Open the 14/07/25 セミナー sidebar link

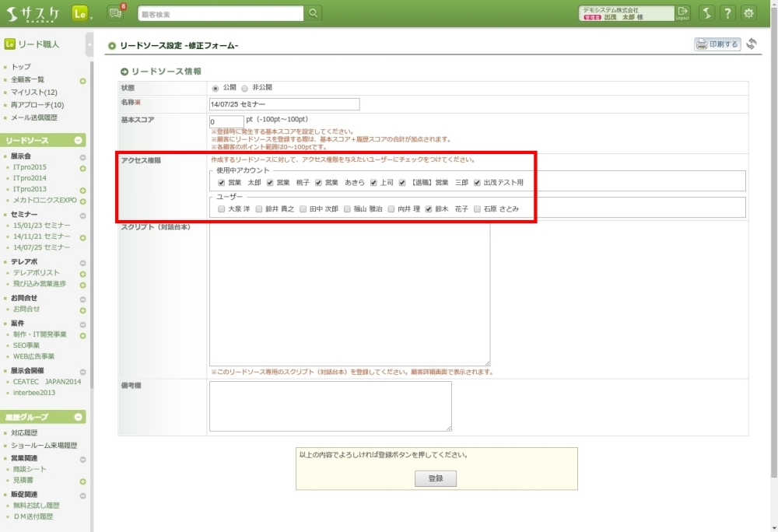pos(41,247)
